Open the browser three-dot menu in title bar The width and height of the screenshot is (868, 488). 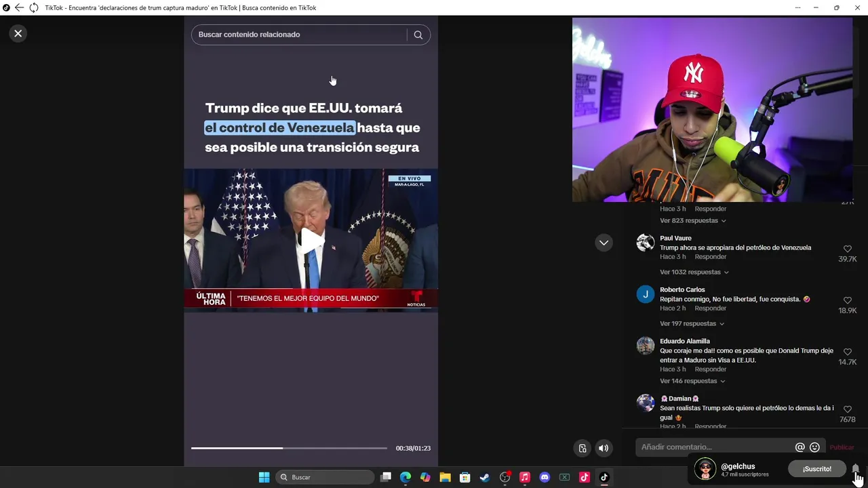800,8
